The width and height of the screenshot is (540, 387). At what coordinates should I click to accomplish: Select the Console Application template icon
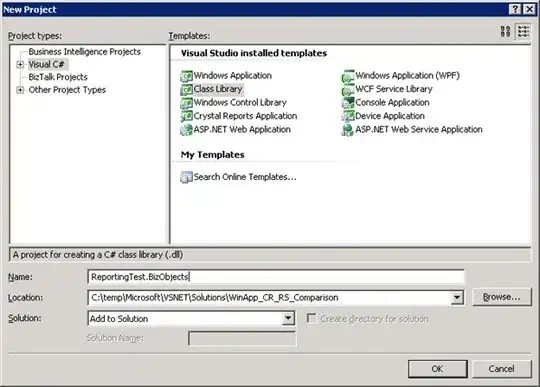348,103
